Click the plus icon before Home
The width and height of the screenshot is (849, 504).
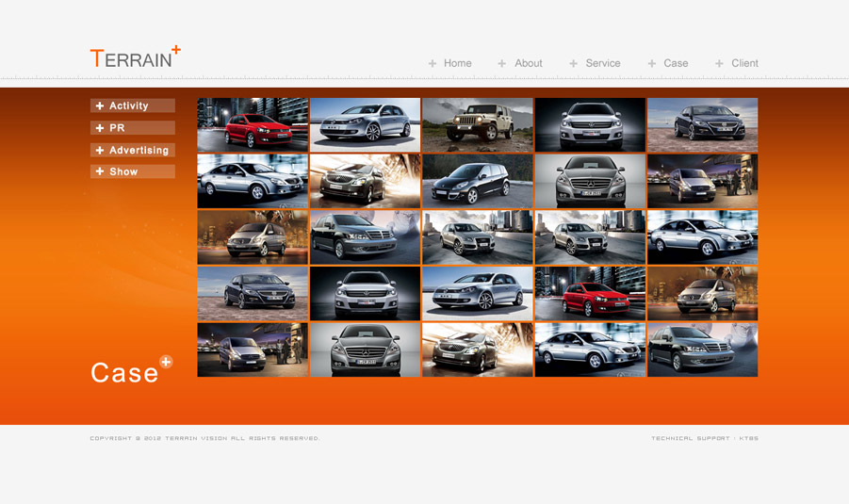tap(433, 64)
